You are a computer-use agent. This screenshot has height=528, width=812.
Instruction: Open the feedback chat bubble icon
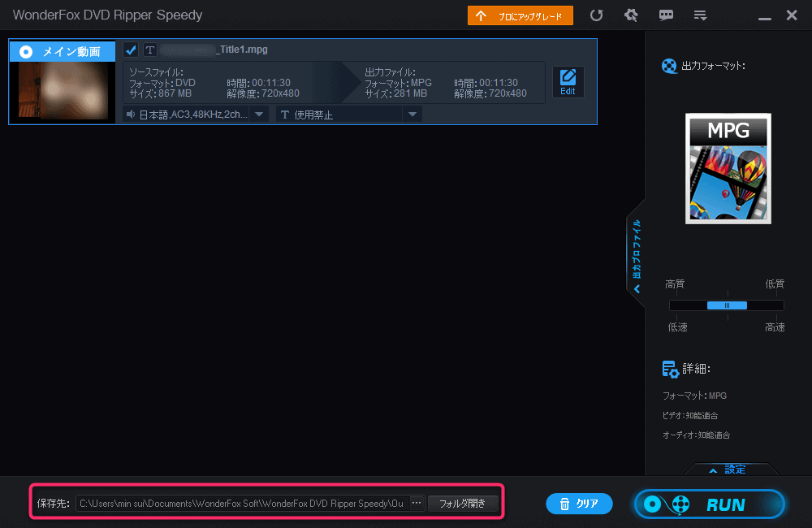point(666,15)
